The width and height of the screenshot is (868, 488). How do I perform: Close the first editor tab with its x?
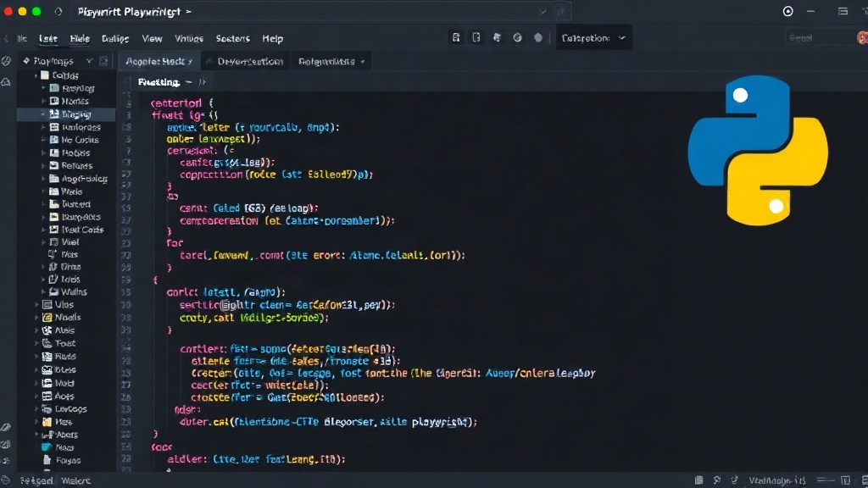tap(190, 61)
